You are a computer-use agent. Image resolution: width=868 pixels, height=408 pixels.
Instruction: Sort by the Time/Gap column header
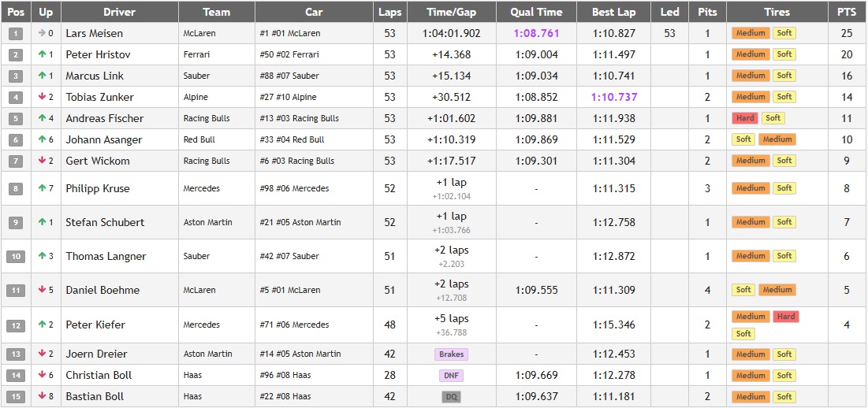pyautogui.click(x=452, y=12)
